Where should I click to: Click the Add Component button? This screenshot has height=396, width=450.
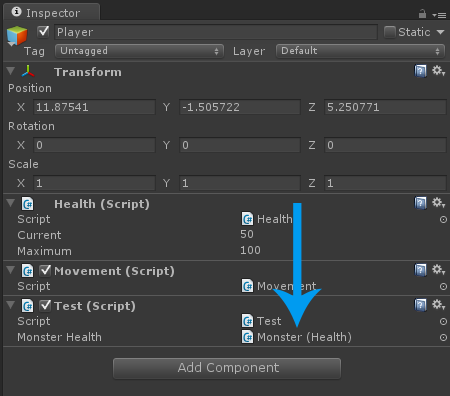(227, 368)
